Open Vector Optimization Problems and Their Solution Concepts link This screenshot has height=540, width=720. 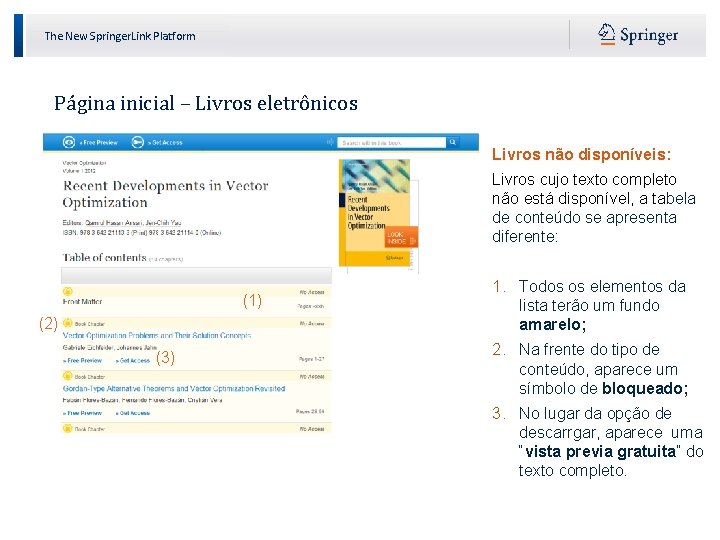157,336
